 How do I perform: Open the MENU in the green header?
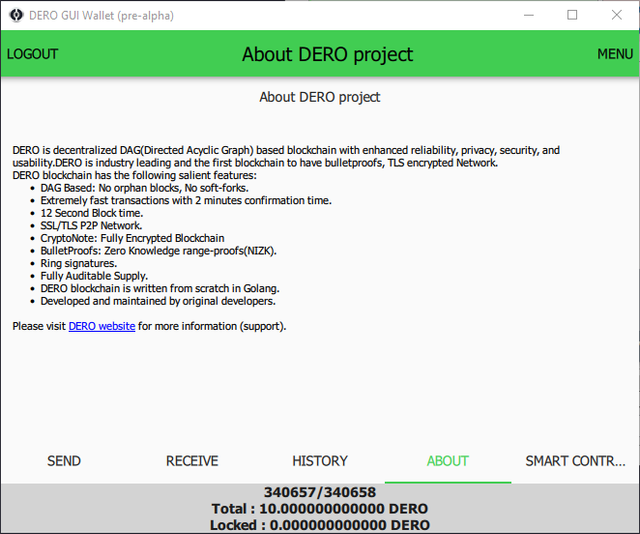(x=615, y=54)
